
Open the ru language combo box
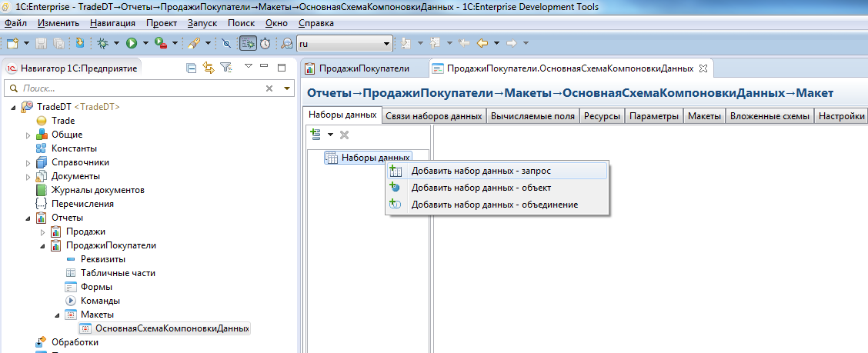[344, 43]
